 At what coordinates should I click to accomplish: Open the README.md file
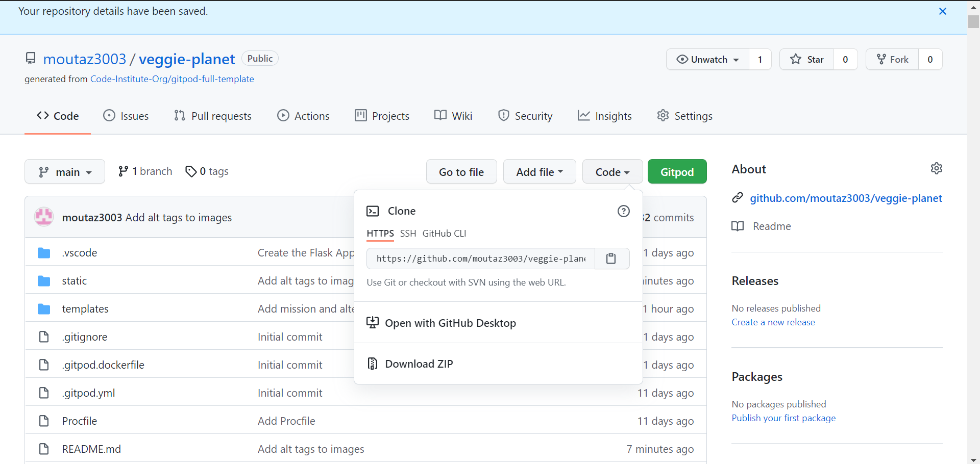pyautogui.click(x=91, y=449)
